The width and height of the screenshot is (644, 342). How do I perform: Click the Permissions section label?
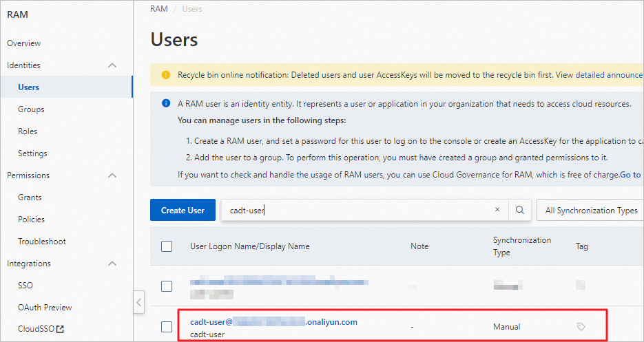[x=28, y=175]
